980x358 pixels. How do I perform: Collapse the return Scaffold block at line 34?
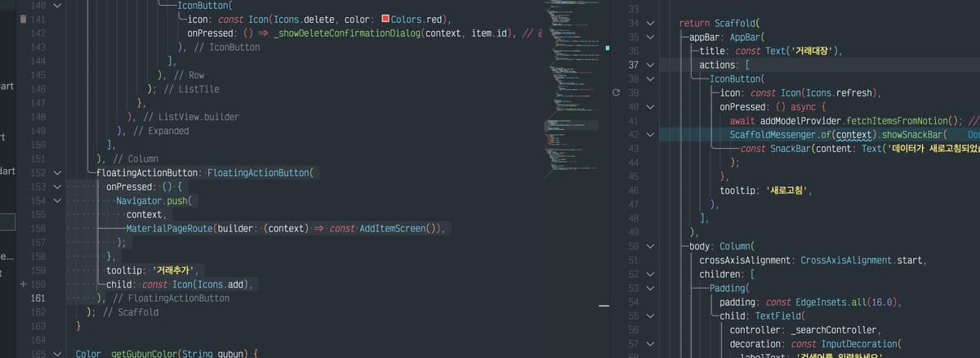pos(650,23)
